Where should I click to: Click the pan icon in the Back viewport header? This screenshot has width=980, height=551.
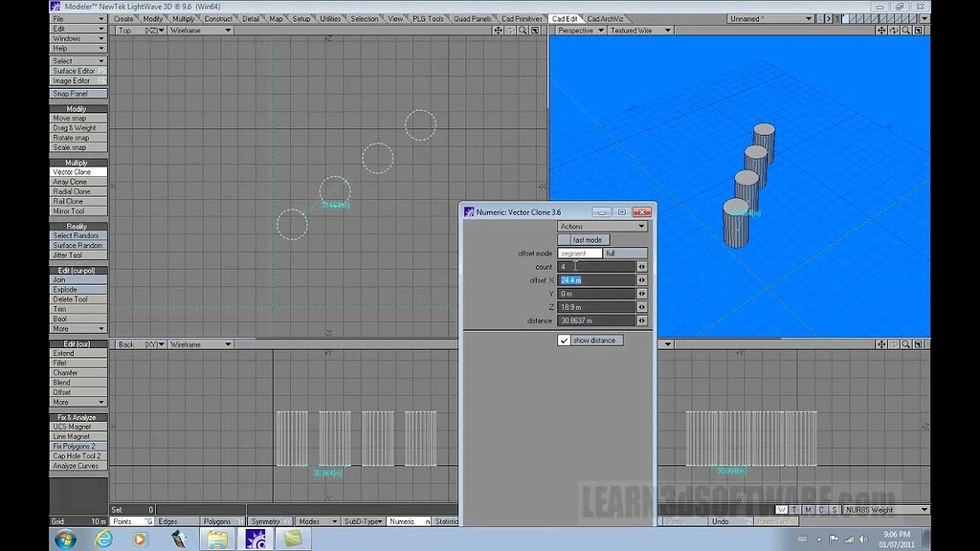coord(498,343)
